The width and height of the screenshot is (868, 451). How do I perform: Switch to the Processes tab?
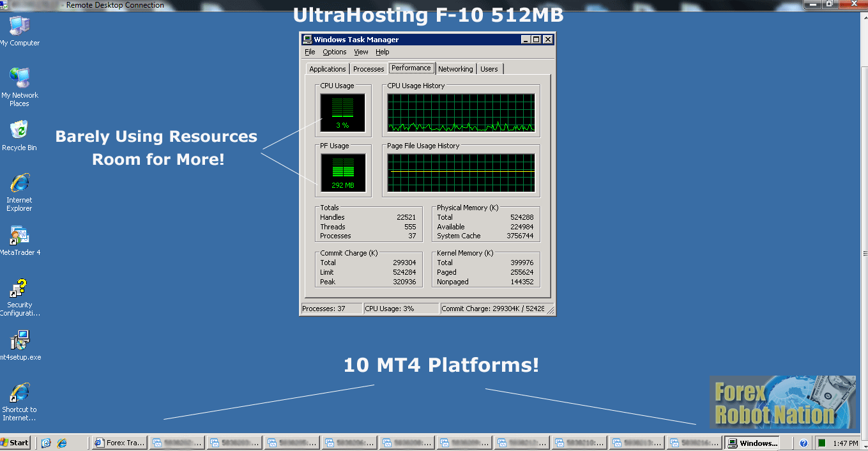[369, 69]
